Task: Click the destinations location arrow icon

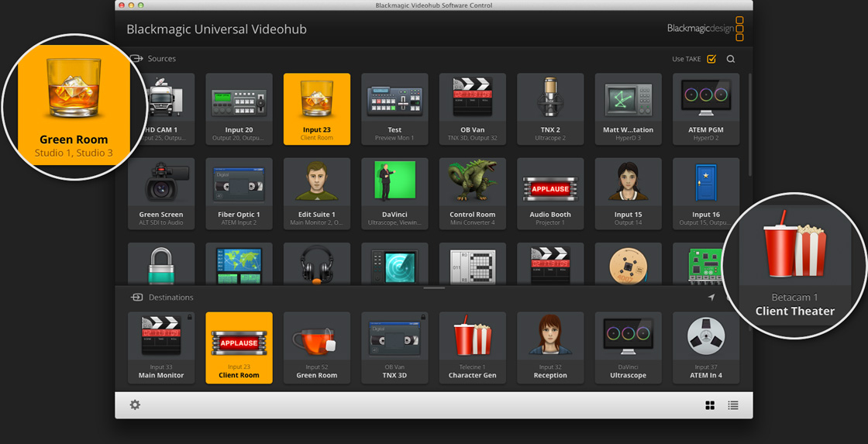Action: [711, 298]
